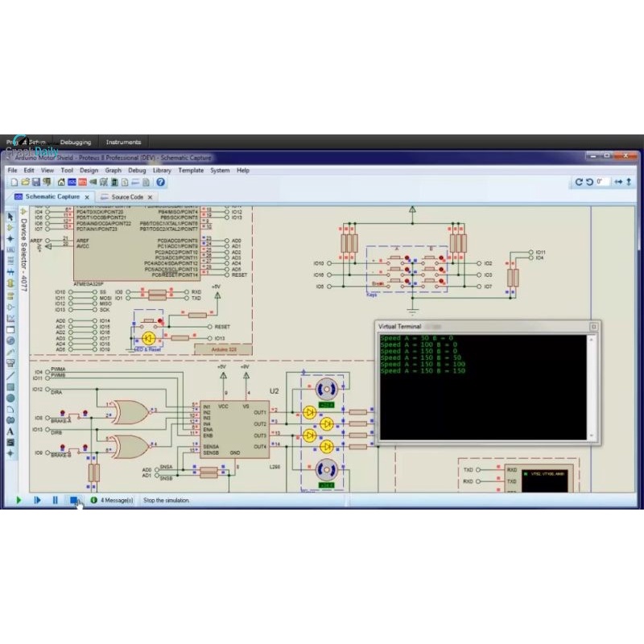Switch to the Schematic Capture tab
Image resolution: width=644 pixels, height=644 pixels.
(52, 196)
